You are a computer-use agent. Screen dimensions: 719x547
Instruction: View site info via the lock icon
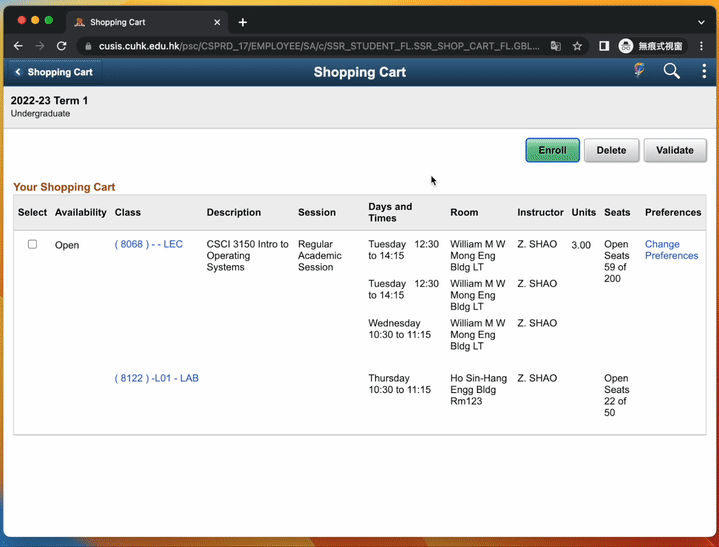(x=88, y=46)
